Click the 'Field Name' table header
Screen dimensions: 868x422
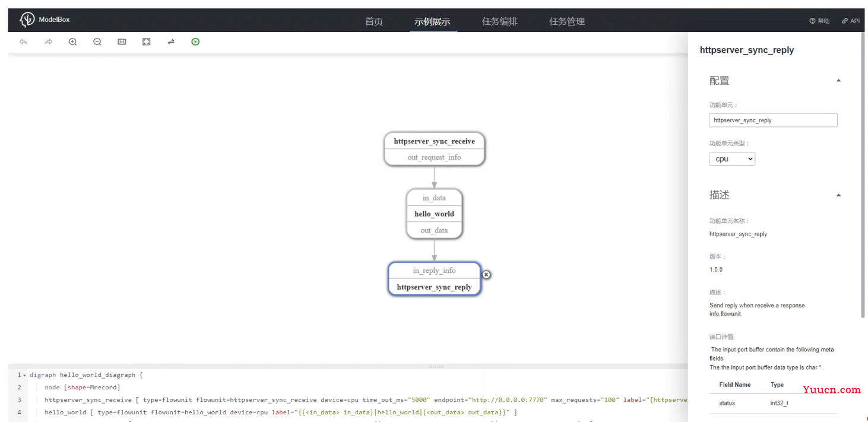(735, 385)
